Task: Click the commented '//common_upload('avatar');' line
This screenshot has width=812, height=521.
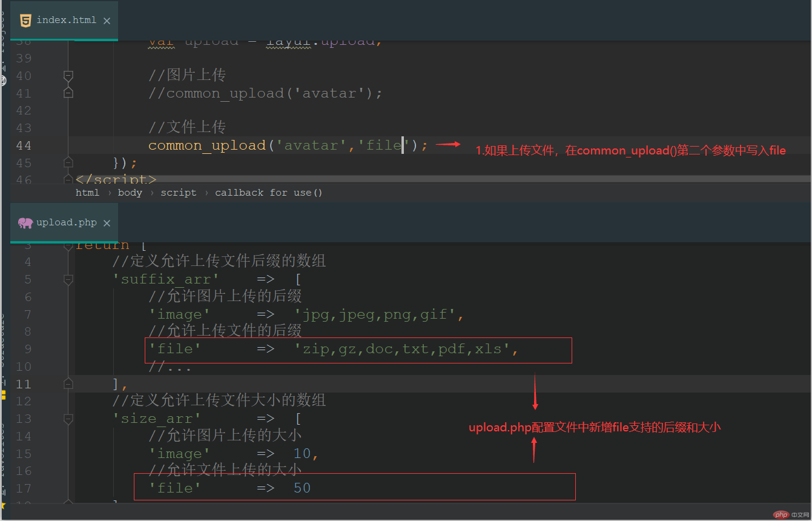Action: tap(266, 93)
